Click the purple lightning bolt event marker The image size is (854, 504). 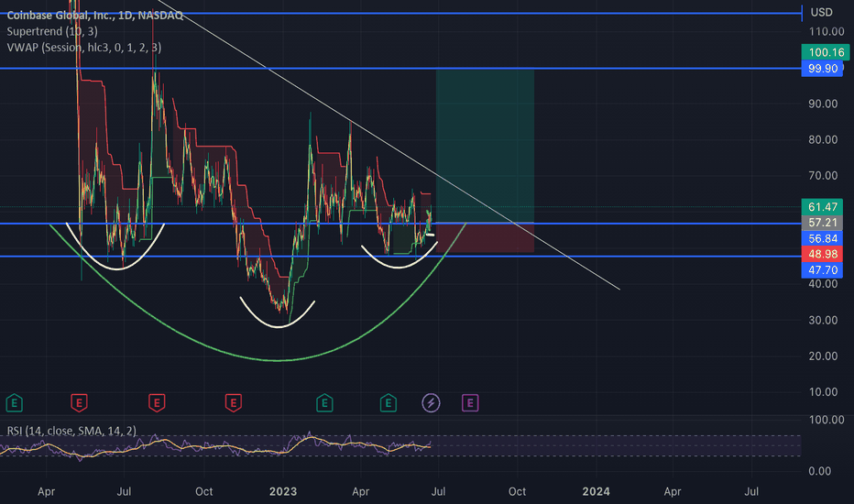tap(431, 403)
